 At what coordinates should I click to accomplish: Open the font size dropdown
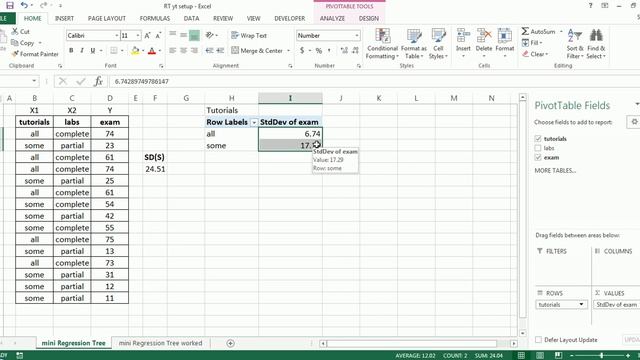coord(138,36)
